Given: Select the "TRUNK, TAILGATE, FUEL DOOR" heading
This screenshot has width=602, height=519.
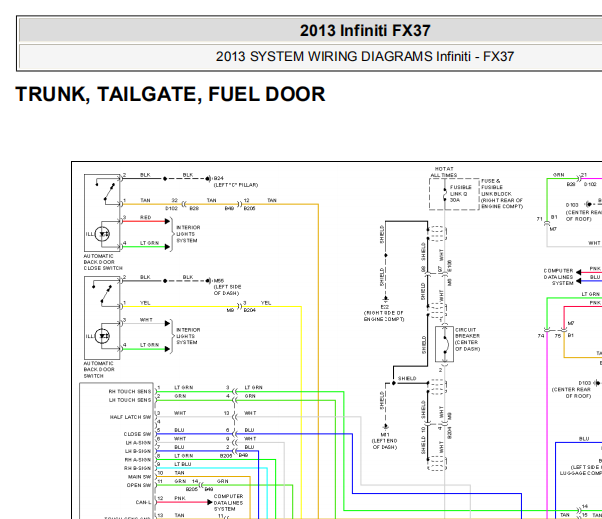Looking at the screenshot, I should click(170, 94).
